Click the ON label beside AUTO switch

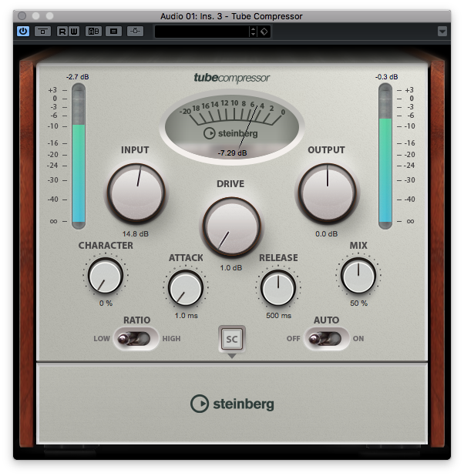(x=358, y=338)
